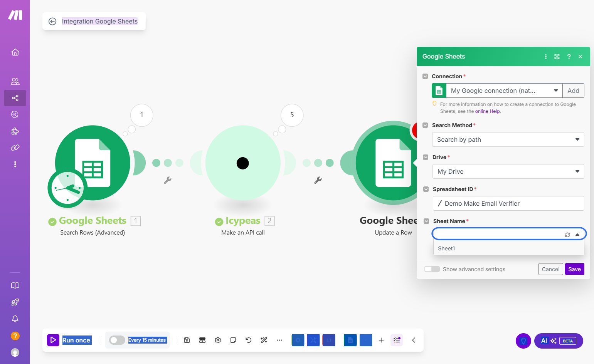Screen dimensions: 594x364
Task: Click the Cancel button in the panel
Action: pyautogui.click(x=550, y=269)
